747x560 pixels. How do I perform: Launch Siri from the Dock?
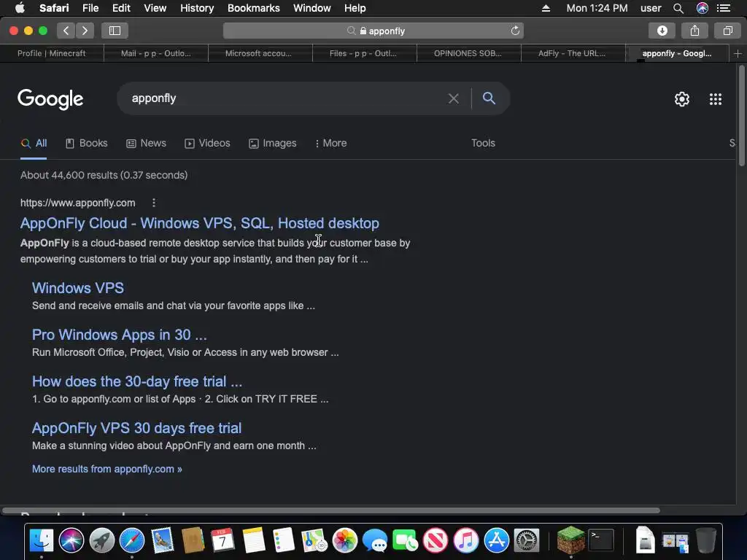(71, 540)
